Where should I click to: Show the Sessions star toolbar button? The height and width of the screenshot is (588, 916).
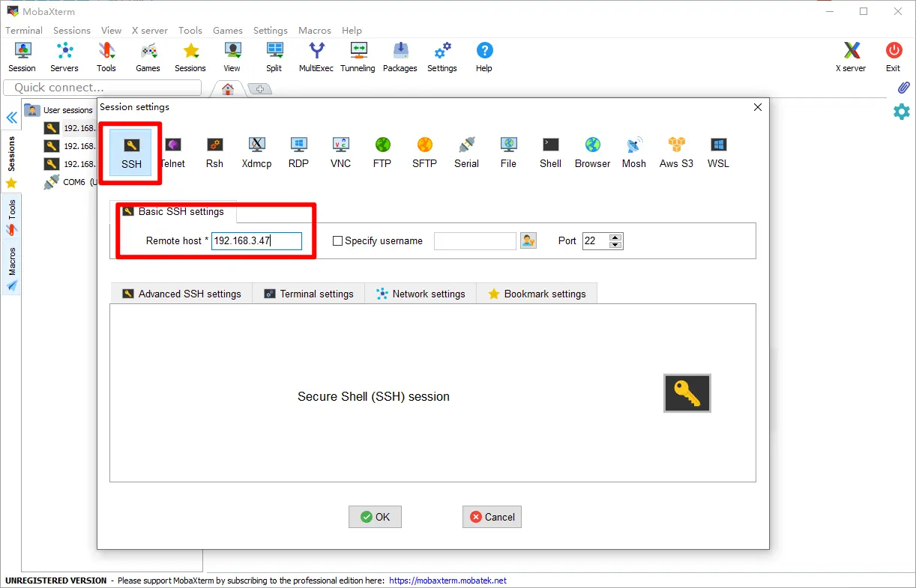[x=190, y=57]
